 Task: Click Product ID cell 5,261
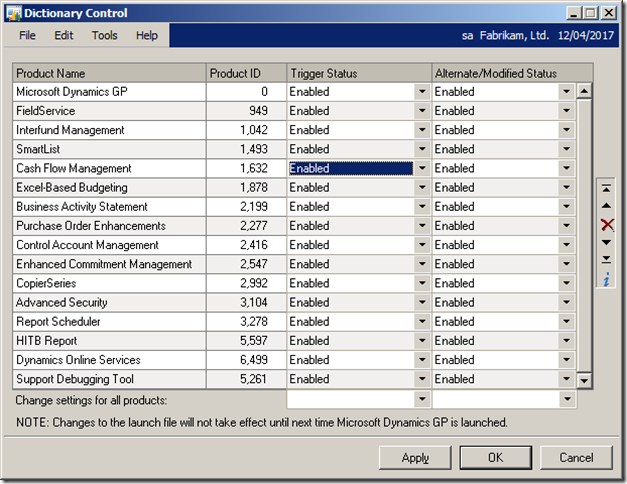point(246,379)
